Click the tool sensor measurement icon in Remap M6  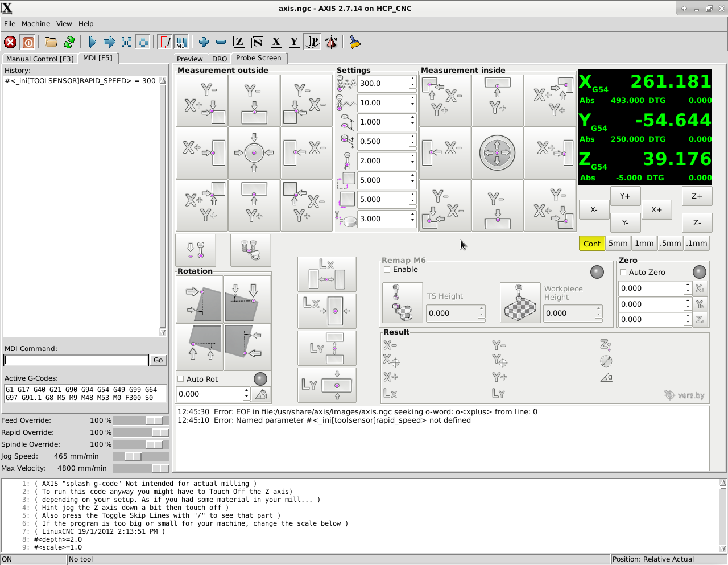[x=403, y=303]
